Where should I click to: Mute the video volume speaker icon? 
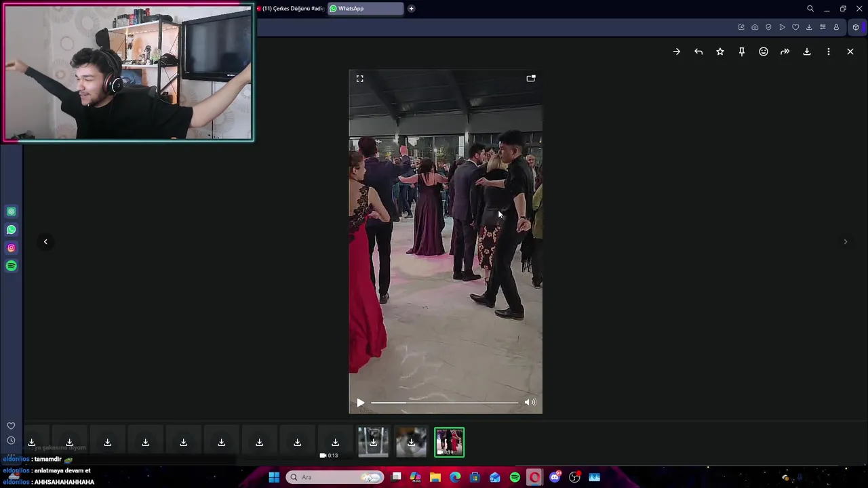click(x=530, y=403)
